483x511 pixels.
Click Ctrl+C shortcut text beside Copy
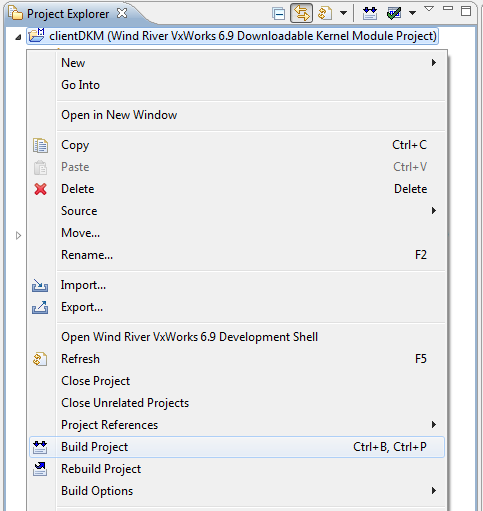click(409, 145)
